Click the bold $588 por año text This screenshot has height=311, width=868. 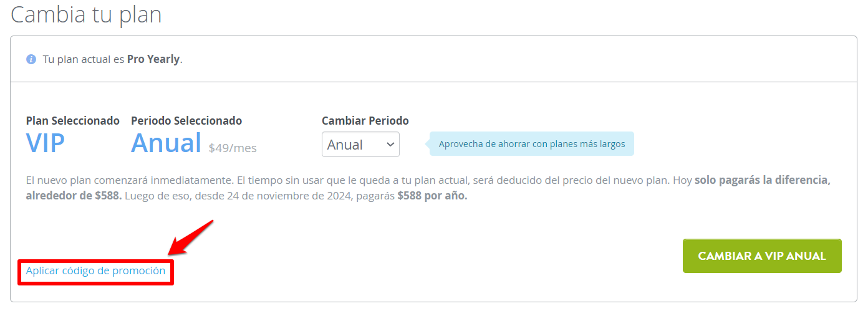coord(432,196)
